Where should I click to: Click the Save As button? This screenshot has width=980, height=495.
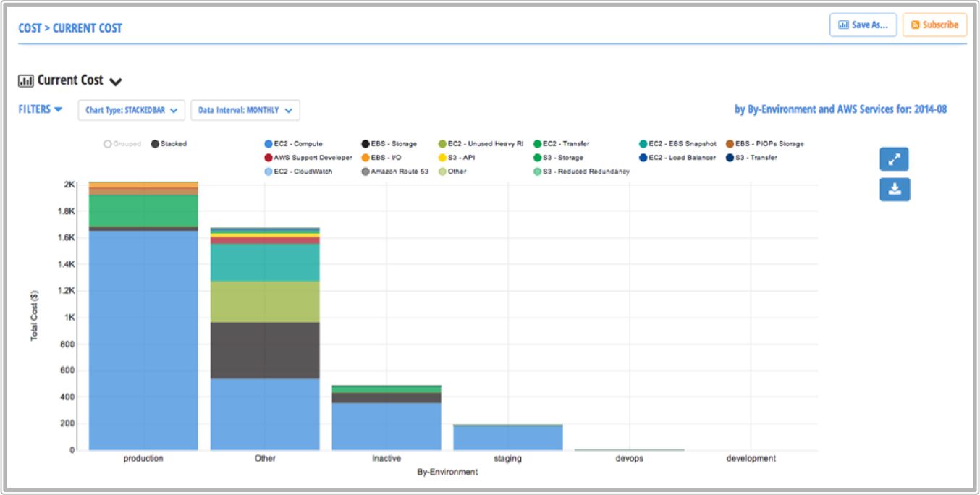click(863, 25)
